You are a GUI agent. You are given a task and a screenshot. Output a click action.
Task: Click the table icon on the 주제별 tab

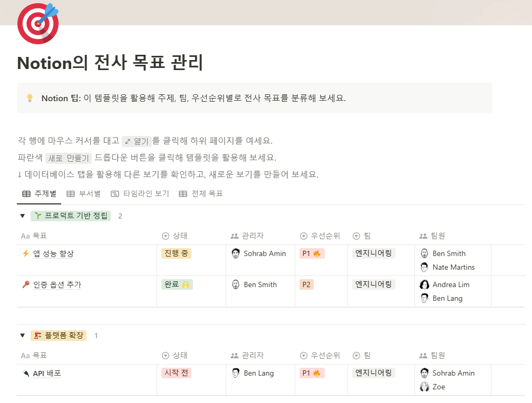[25, 193]
